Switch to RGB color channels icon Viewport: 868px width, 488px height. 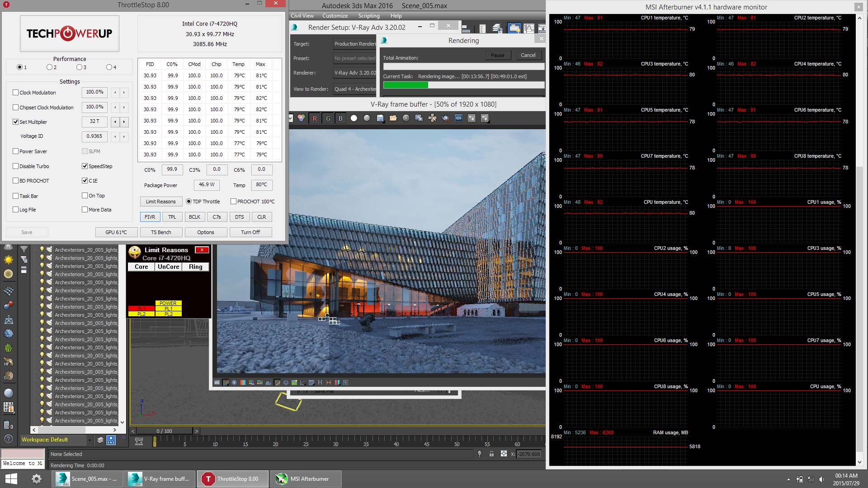click(301, 118)
